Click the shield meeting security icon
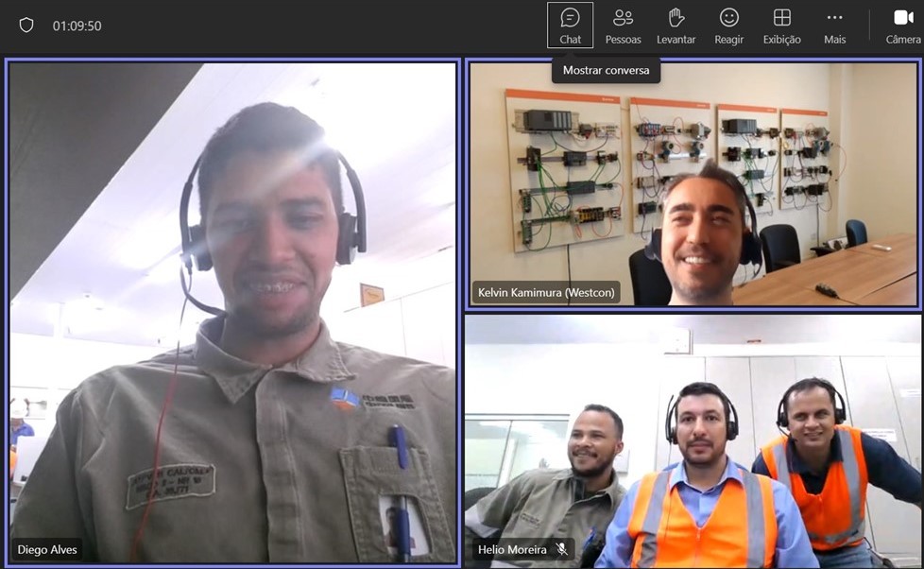This screenshot has width=924, height=569. coord(26,26)
